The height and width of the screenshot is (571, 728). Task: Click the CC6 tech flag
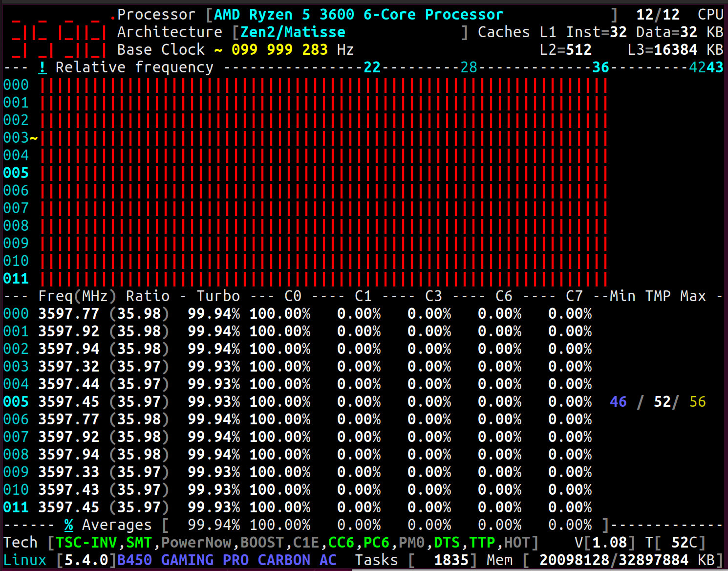[341, 543]
